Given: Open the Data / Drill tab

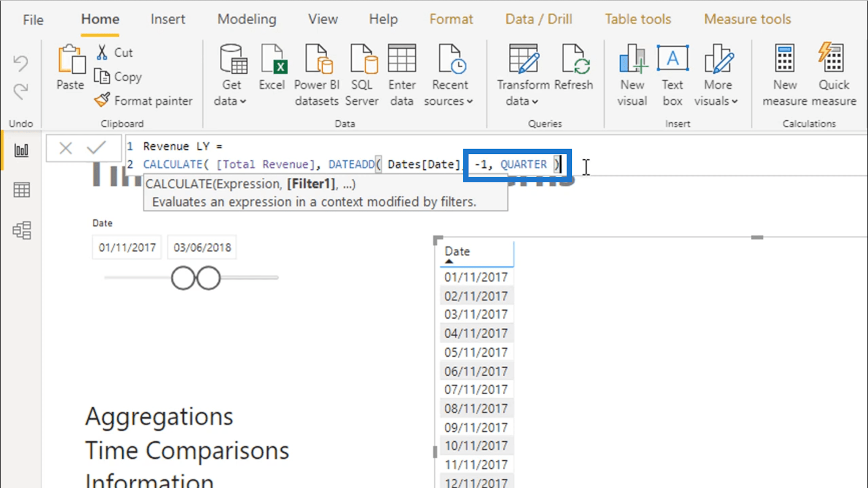Looking at the screenshot, I should point(539,20).
